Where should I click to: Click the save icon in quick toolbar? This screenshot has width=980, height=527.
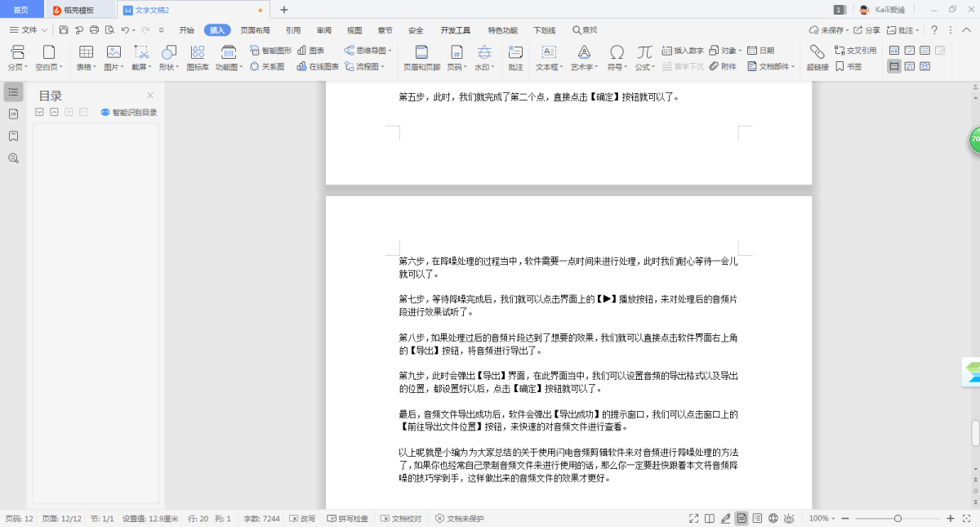click(64, 30)
